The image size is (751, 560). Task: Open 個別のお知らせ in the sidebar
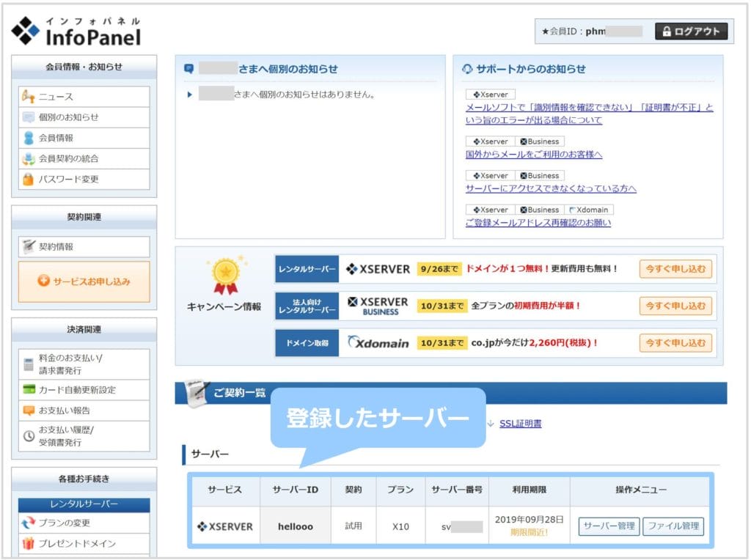84,117
